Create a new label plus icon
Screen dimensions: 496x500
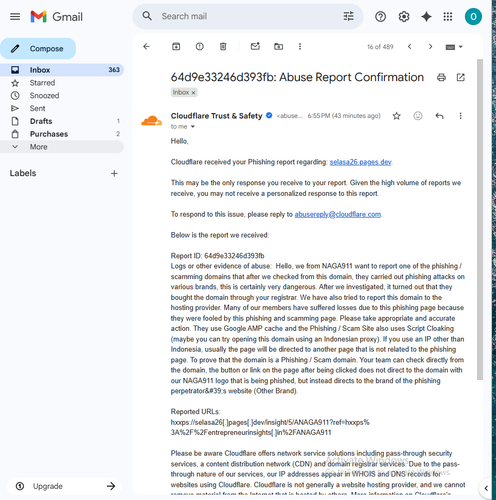pyautogui.click(x=114, y=173)
